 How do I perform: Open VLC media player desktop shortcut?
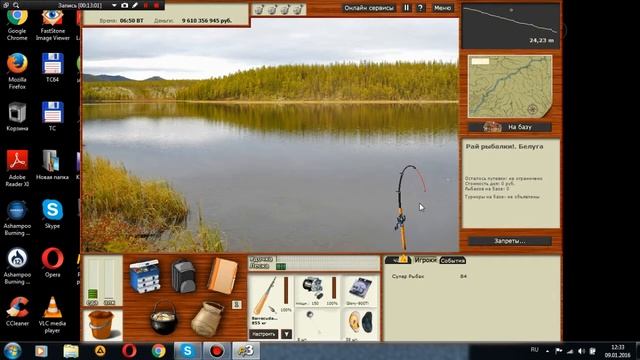53,315
